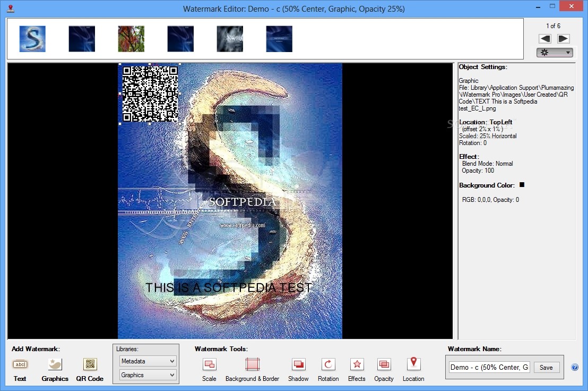Open the Opacity tool

pos(384,364)
